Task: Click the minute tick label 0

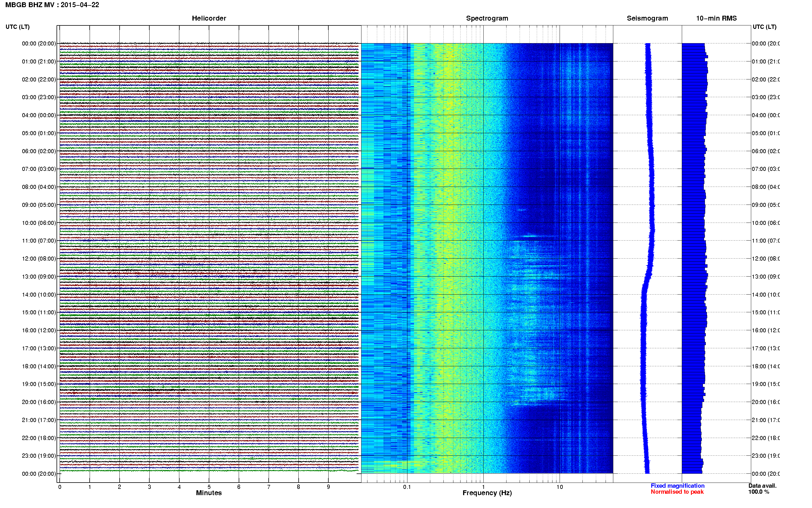Action: [x=60, y=487]
